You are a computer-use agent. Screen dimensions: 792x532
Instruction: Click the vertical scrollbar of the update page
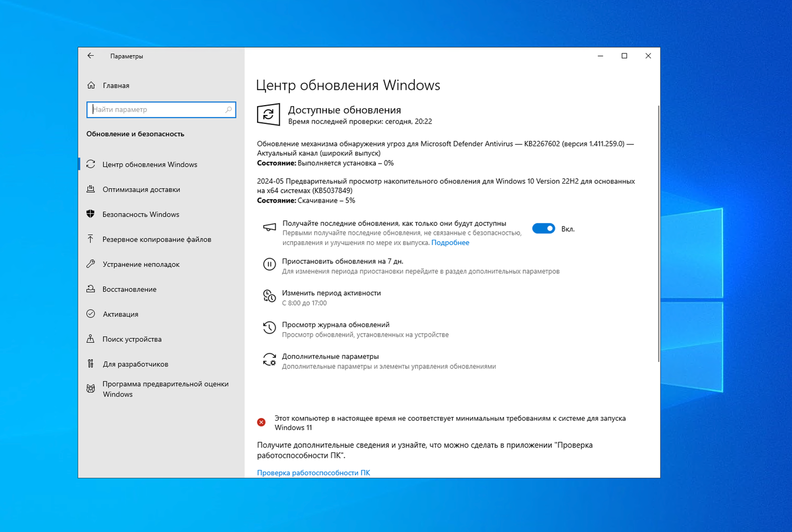(658, 234)
